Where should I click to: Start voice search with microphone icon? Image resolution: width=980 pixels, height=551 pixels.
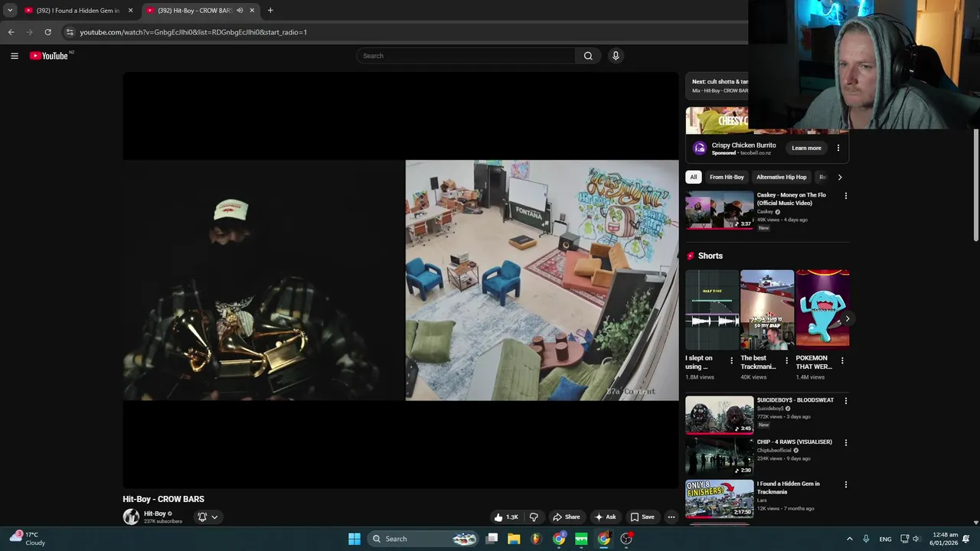click(616, 56)
